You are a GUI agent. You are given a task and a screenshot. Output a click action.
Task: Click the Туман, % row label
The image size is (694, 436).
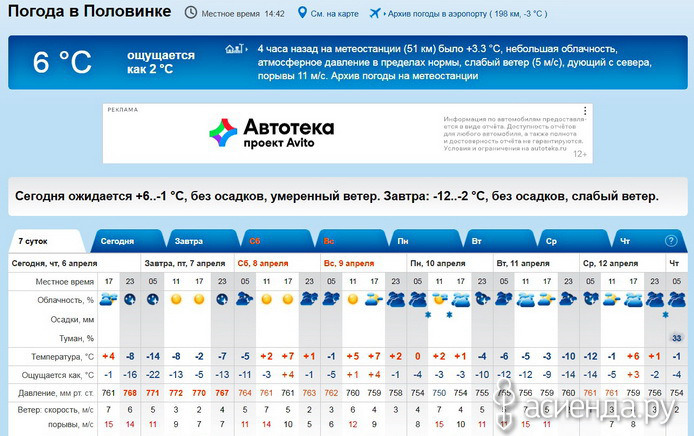76,339
